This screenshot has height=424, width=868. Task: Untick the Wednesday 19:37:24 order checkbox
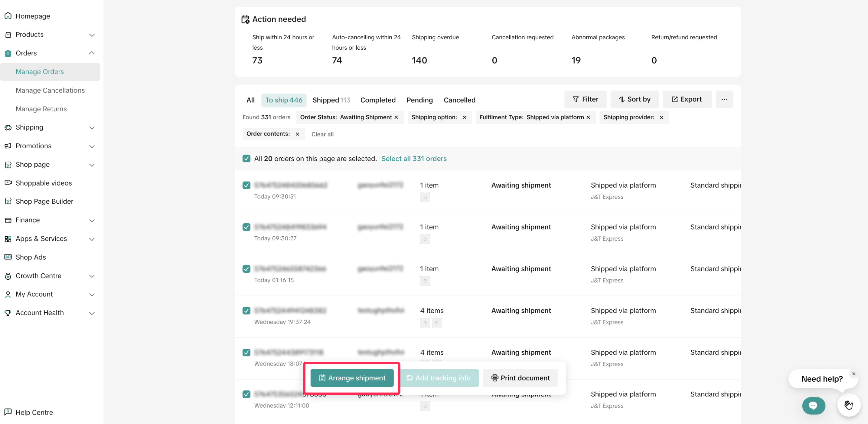(x=246, y=311)
